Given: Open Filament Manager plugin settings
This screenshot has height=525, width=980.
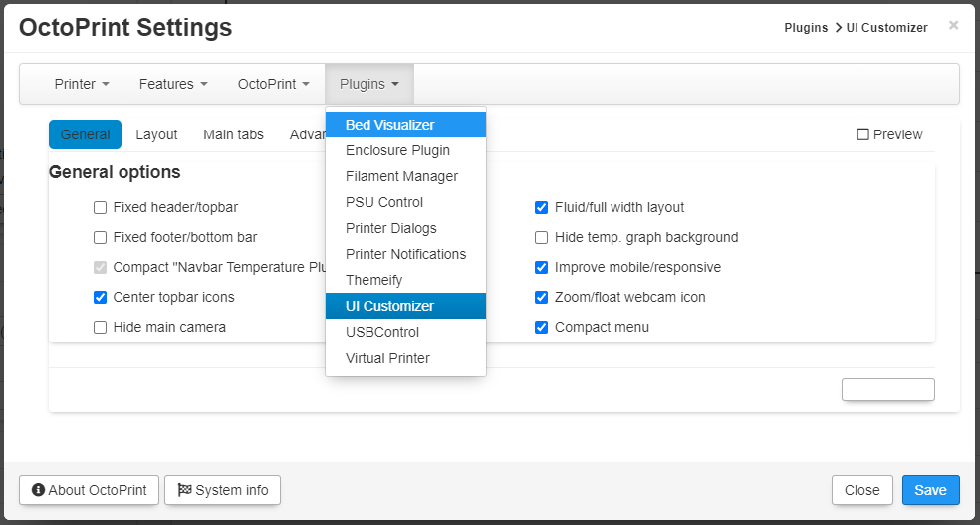Looking at the screenshot, I should click(x=405, y=177).
